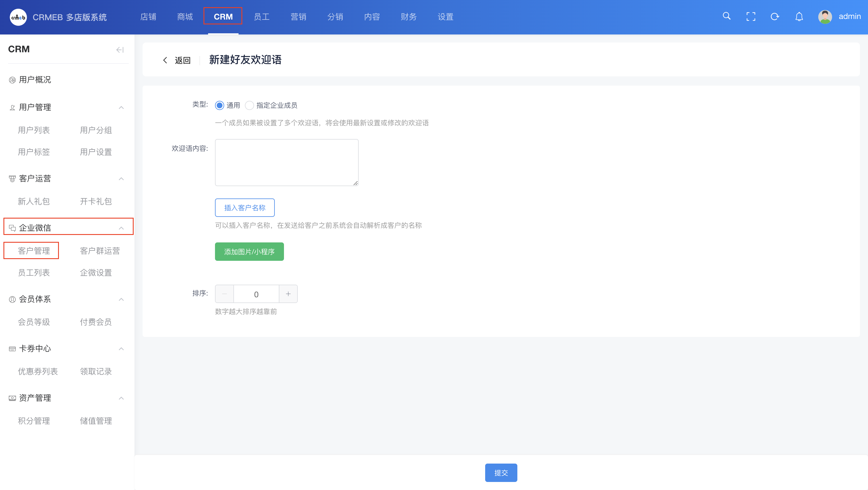The height and width of the screenshot is (490, 868).
Task: Click the 添加图片/小程序 green button
Action: (249, 252)
